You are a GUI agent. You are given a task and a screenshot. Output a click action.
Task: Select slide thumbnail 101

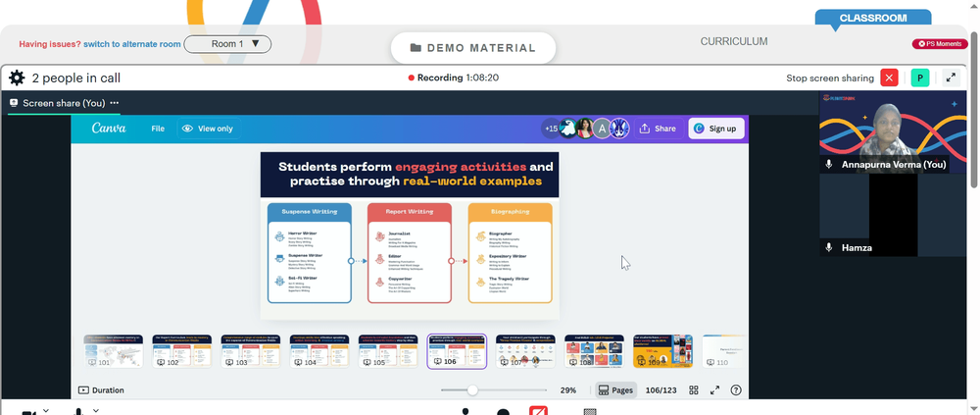(x=113, y=351)
